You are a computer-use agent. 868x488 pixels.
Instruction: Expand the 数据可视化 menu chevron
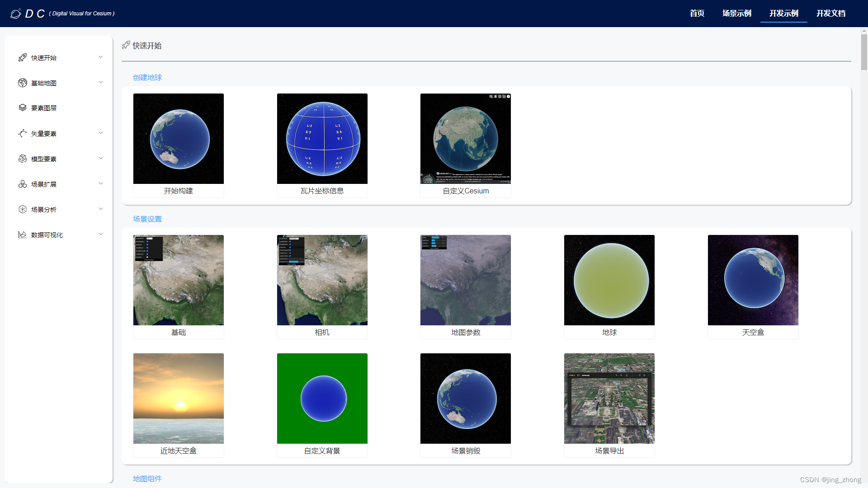click(x=101, y=234)
